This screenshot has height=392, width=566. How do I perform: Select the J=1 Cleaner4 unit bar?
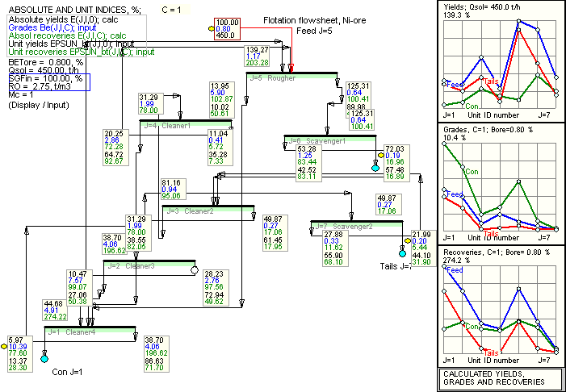point(90,330)
